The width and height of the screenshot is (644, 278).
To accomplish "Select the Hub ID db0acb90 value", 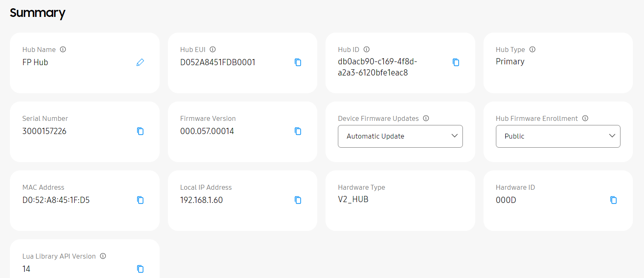I will point(377,68).
